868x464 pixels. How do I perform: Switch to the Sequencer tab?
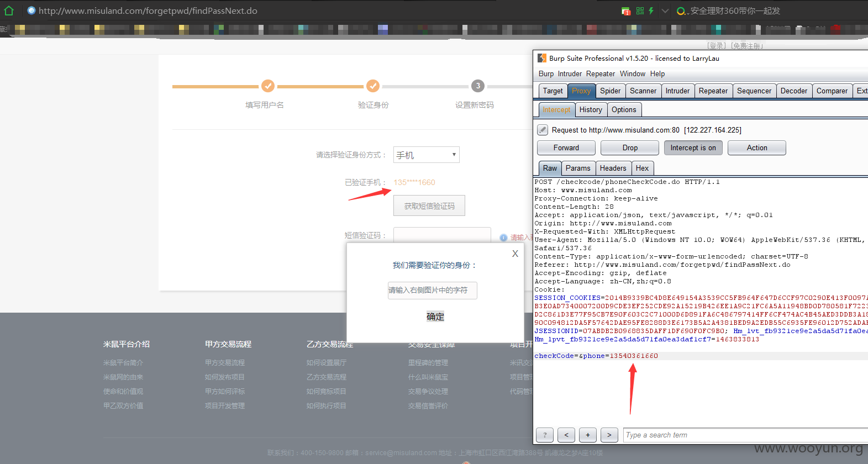pyautogui.click(x=754, y=91)
